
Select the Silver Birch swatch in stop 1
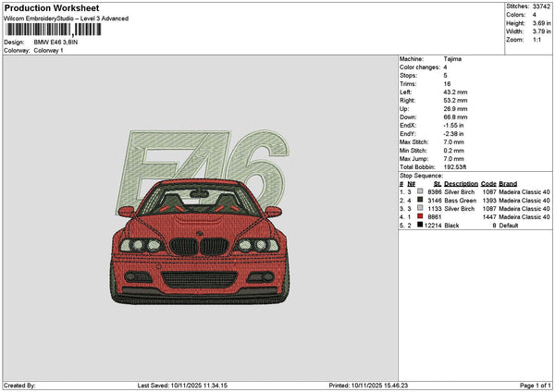(x=421, y=191)
